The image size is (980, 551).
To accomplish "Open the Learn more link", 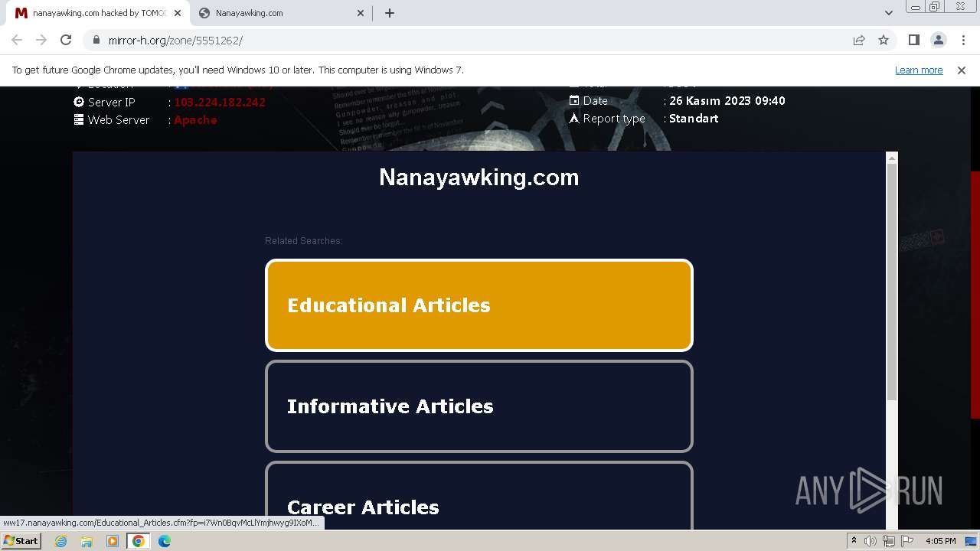I will pos(919,70).
